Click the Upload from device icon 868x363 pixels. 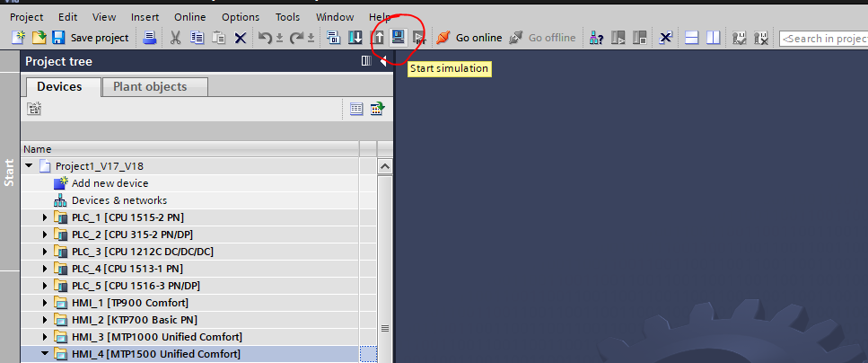pyautogui.click(x=377, y=37)
